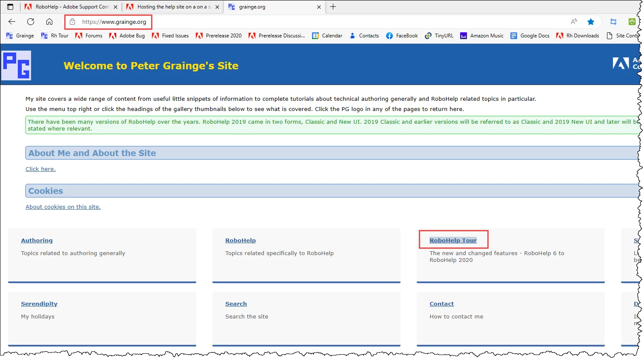Screen dimensions: 644x358
Task: Click 'Topics related specifically to RoboHelp' text
Action: click(x=280, y=253)
